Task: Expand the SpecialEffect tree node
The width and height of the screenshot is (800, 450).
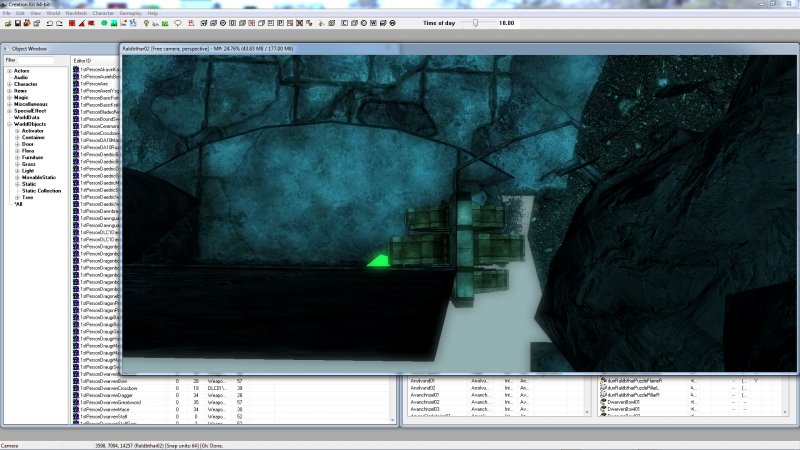Action: click(10, 111)
